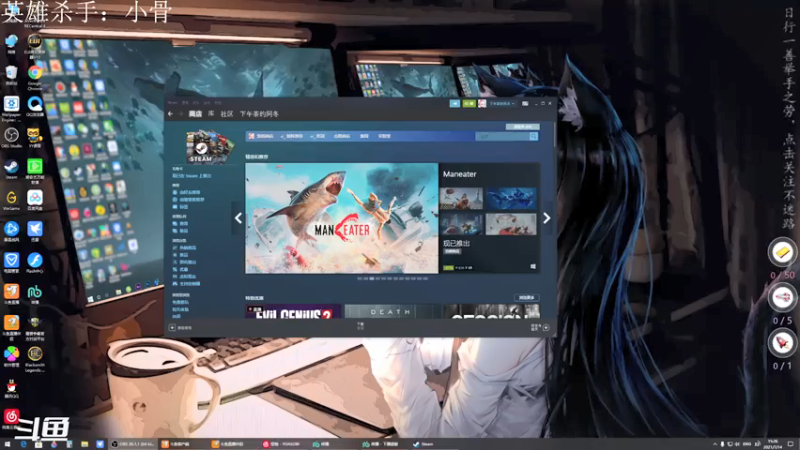Select Wallpaper Engine desktop icon
800x450 pixels.
point(11,108)
